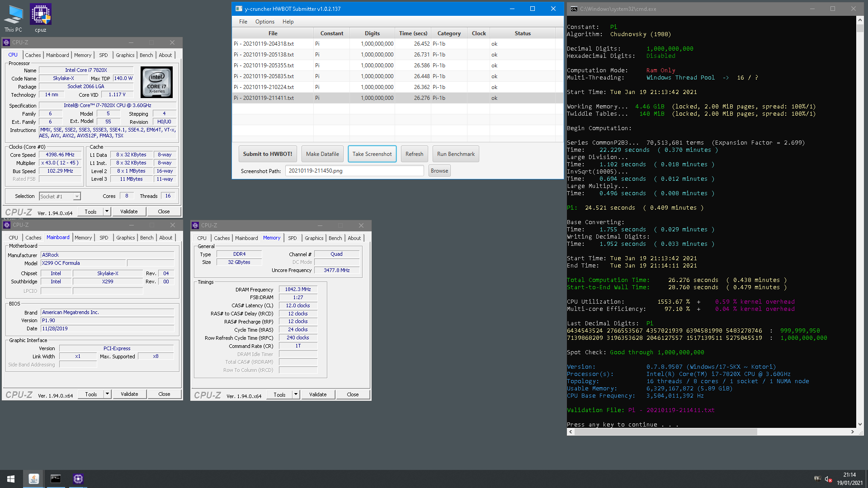Click scroll down arrow in cmd window
The image size is (868, 488).
point(860,424)
